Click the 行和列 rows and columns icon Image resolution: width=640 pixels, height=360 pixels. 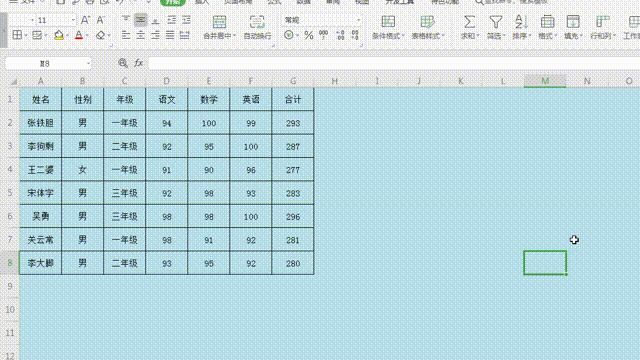point(602,22)
